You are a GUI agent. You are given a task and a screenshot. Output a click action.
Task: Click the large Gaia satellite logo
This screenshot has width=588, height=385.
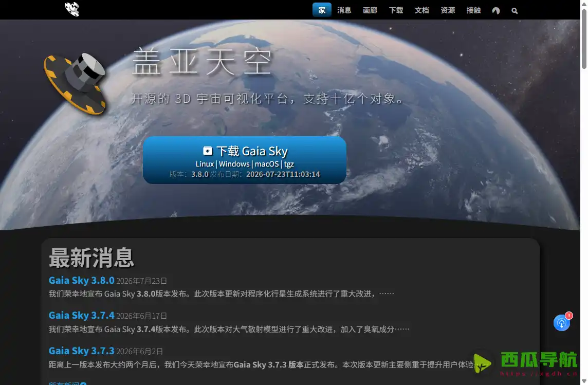(x=75, y=83)
